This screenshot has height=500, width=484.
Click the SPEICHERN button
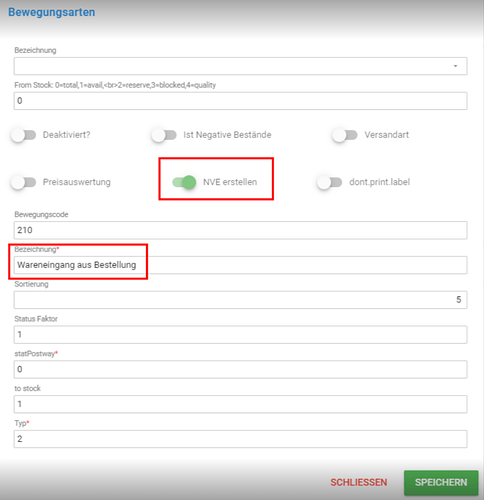[441, 482]
